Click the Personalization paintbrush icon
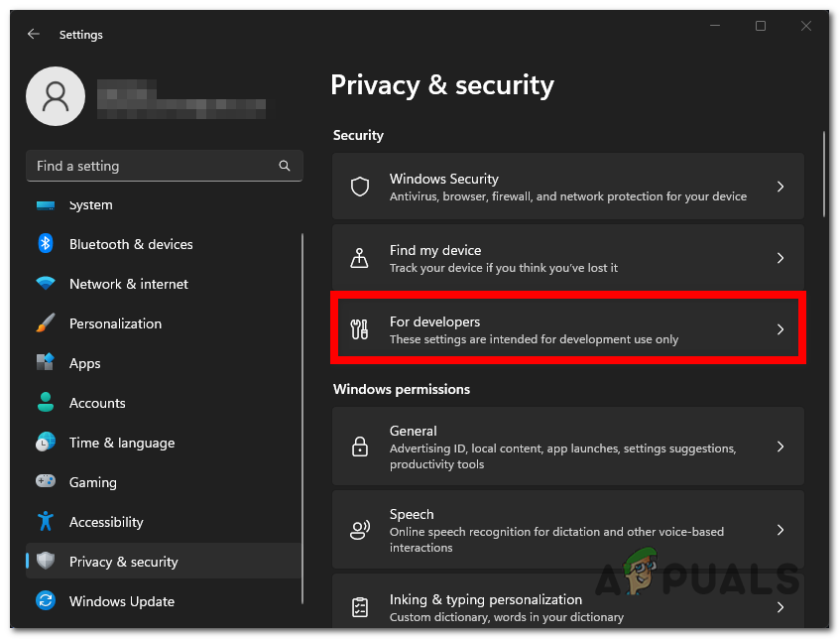840x639 pixels. pyautogui.click(x=46, y=323)
